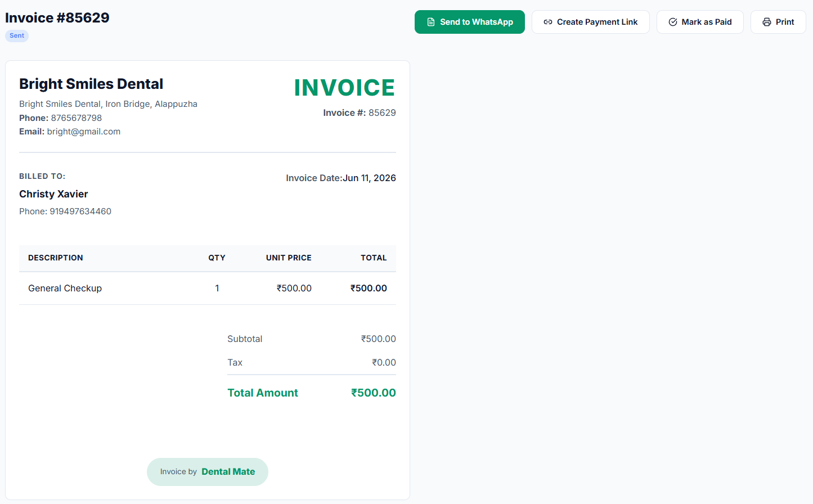813x504 pixels.
Task: Click the printer icon on the Print button
Action: pos(767,22)
